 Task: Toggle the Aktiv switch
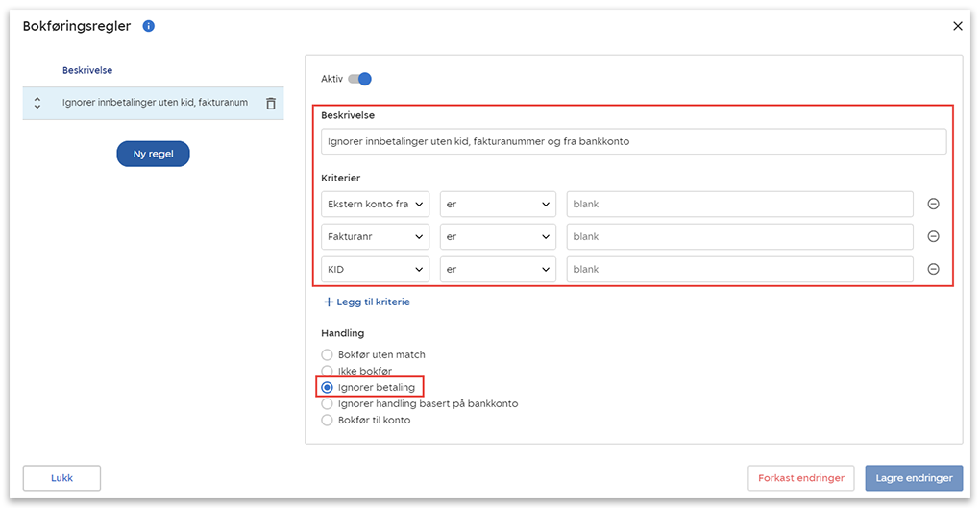(360, 79)
